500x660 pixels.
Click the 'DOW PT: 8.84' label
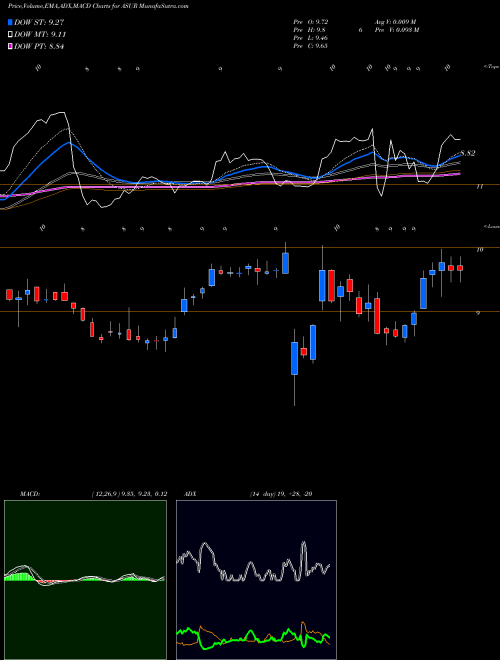39,46
